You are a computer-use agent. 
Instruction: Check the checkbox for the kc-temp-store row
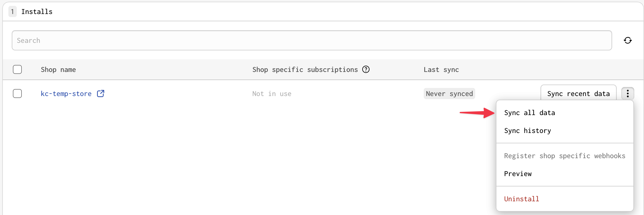[x=17, y=94]
